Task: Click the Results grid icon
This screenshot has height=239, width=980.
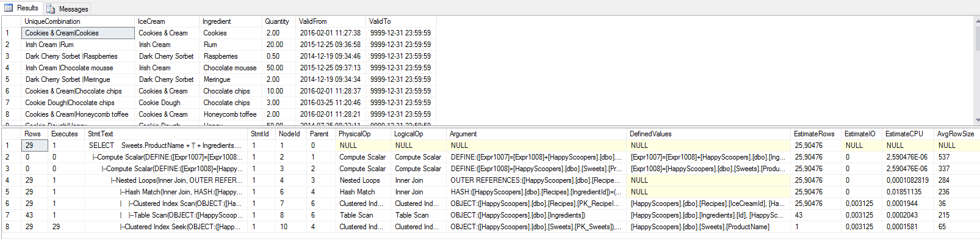Action: [9, 8]
